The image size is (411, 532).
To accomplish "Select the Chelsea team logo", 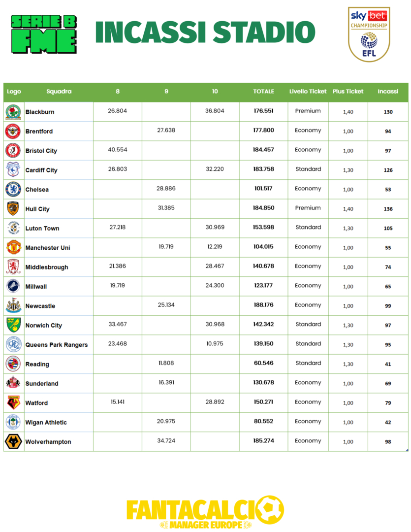I will coord(13,189).
